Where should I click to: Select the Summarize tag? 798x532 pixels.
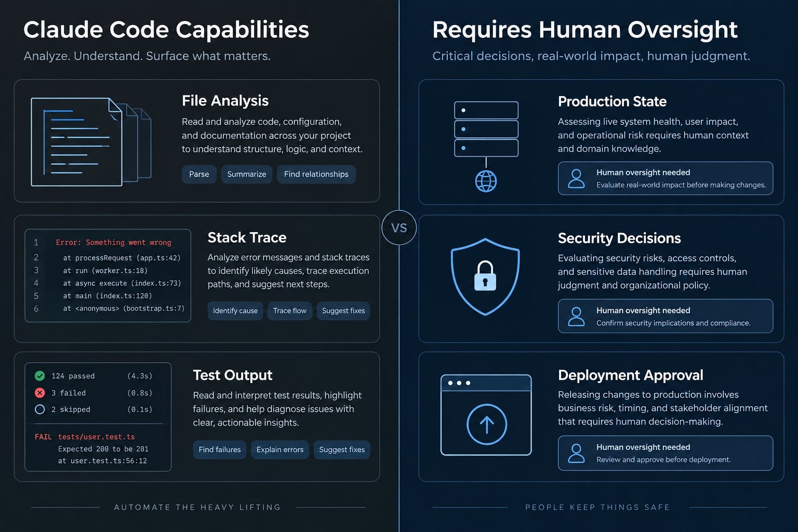[247, 174]
